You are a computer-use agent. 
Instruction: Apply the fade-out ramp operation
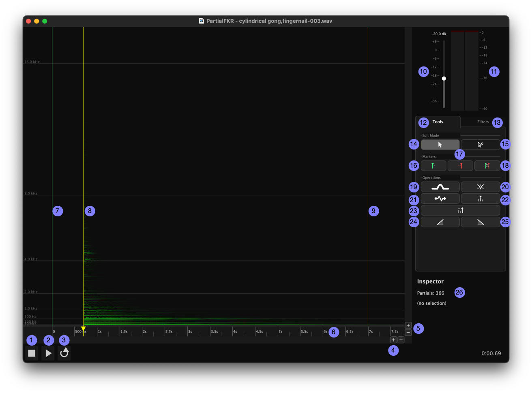point(481,222)
